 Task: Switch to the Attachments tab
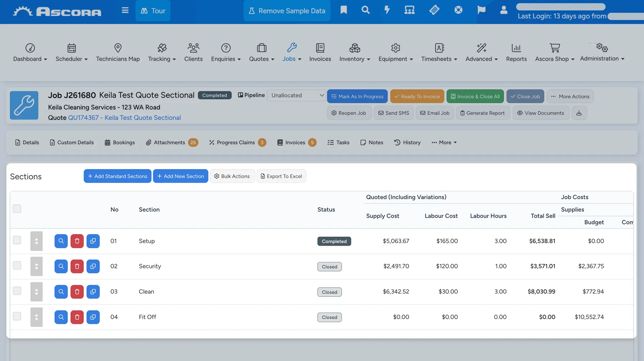click(x=172, y=143)
